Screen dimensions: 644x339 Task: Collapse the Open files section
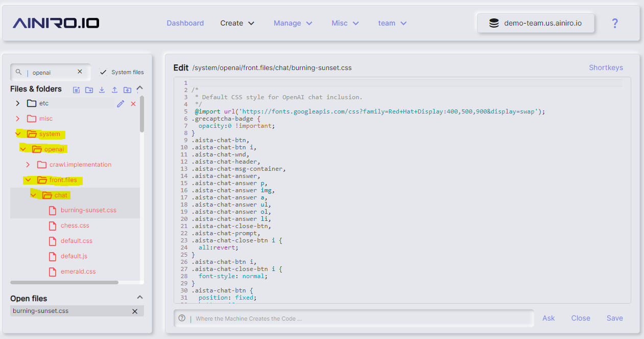tap(139, 298)
